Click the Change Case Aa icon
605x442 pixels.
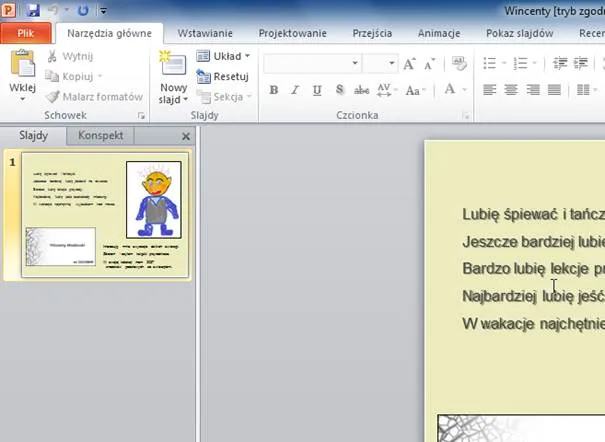(x=412, y=90)
